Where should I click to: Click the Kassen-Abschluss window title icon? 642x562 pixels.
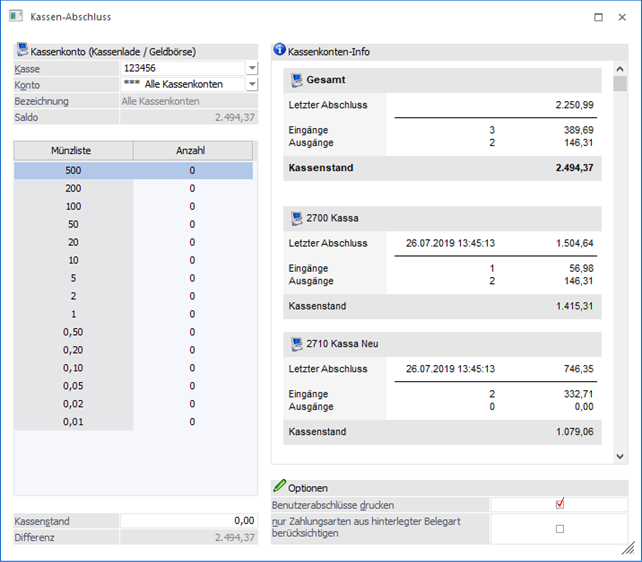click(15, 16)
